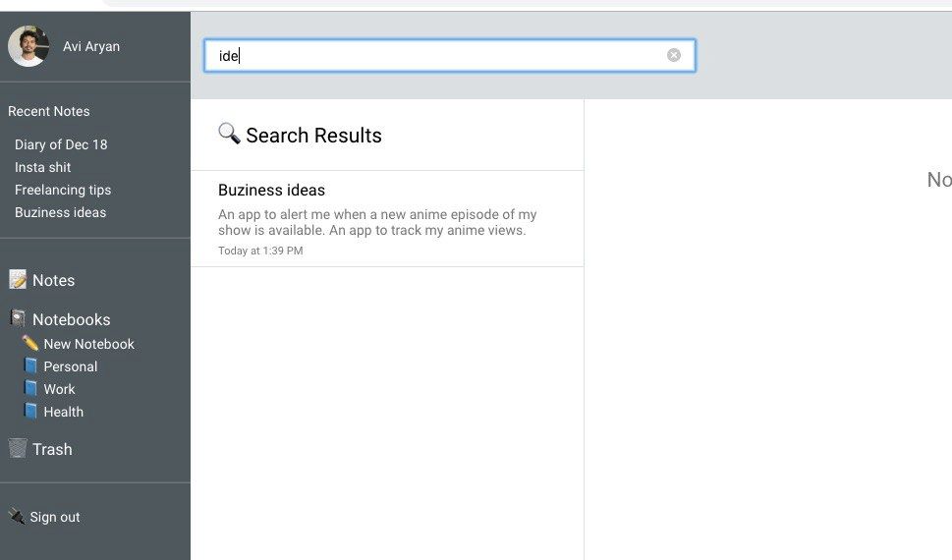Click the blue book icon for Health

click(x=30, y=412)
